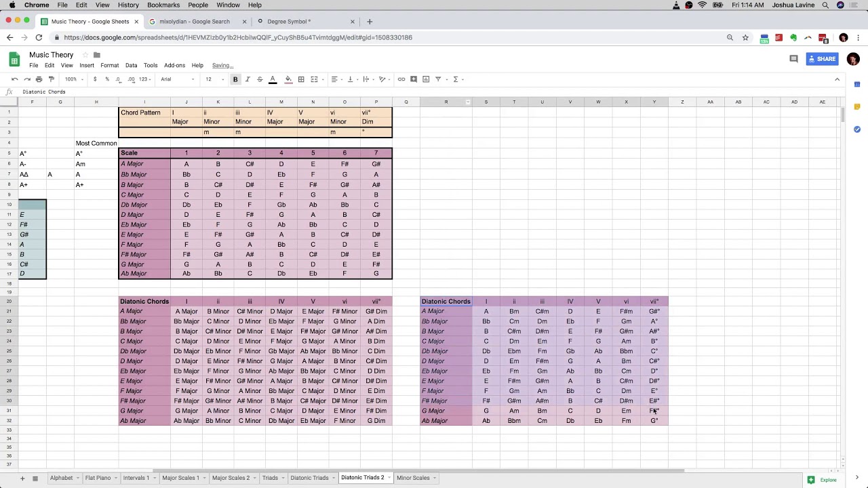The height and width of the screenshot is (488, 868).
Task: Switch to the Minor Scales sheet tab
Action: tap(413, 478)
